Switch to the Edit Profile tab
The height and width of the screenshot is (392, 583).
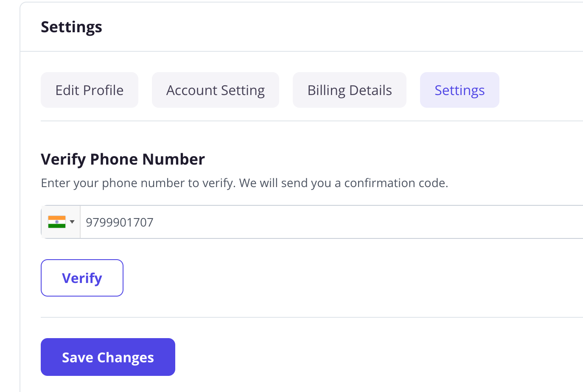[x=90, y=90]
